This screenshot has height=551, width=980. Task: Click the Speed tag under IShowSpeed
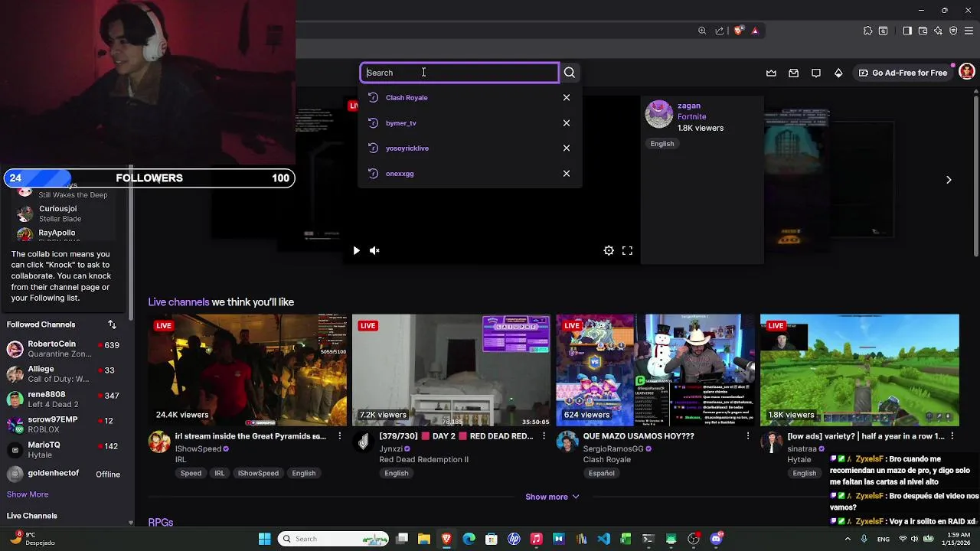191,473
